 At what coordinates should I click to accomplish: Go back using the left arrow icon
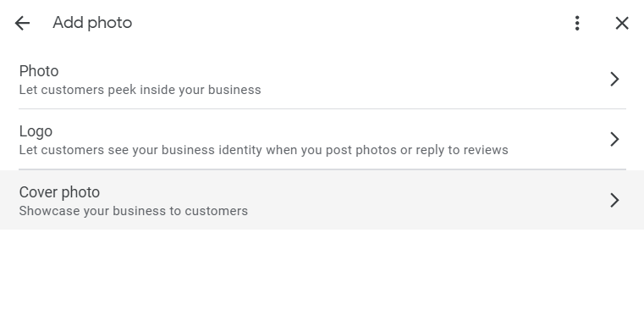[22, 23]
